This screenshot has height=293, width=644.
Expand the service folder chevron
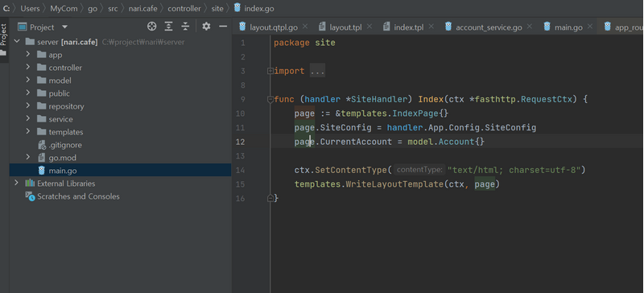28,118
